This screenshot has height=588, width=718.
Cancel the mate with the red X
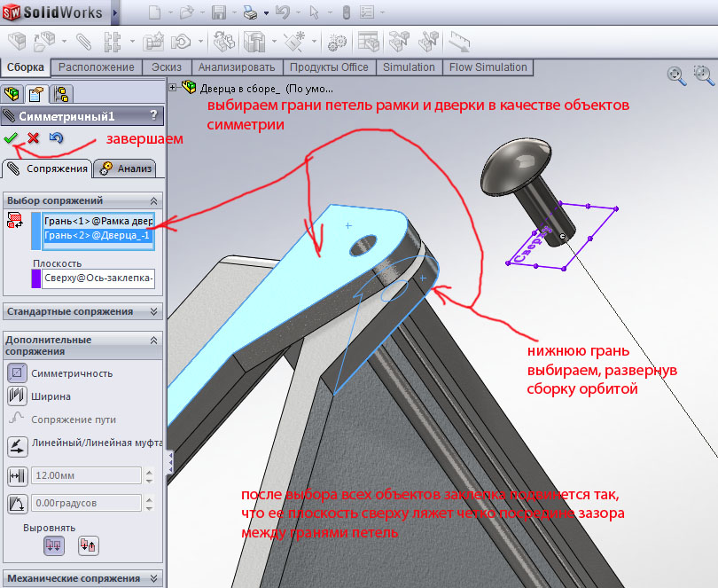[x=33, y=137]
